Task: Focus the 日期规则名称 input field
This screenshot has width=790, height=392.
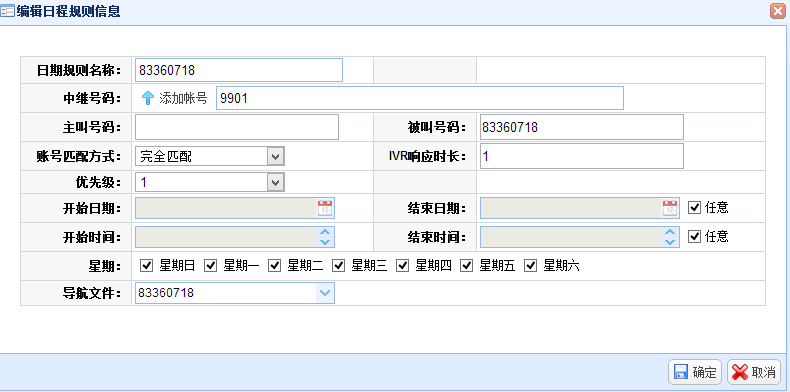Action: tap(239, 71)
